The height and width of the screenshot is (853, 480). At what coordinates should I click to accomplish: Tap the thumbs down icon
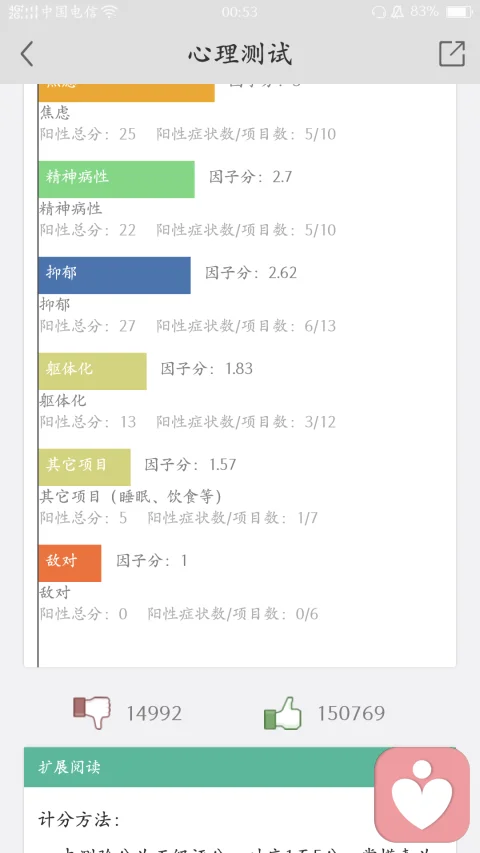coord(92,713)
